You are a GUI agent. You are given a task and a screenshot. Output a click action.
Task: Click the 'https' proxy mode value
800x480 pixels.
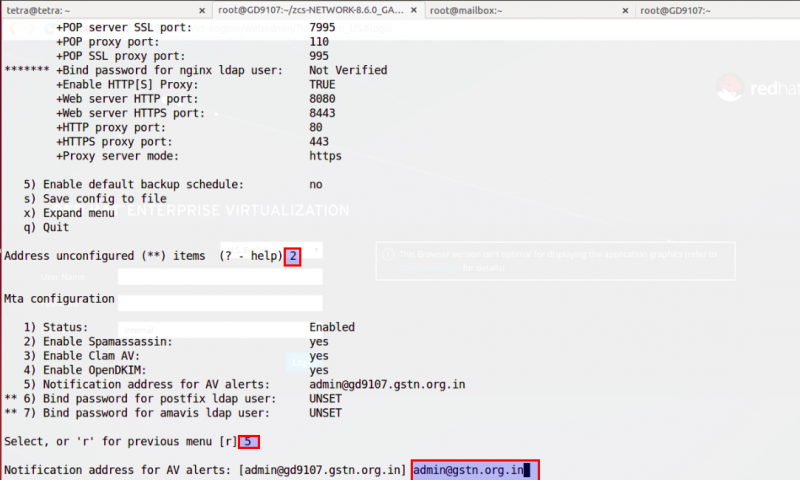point(325,156)
